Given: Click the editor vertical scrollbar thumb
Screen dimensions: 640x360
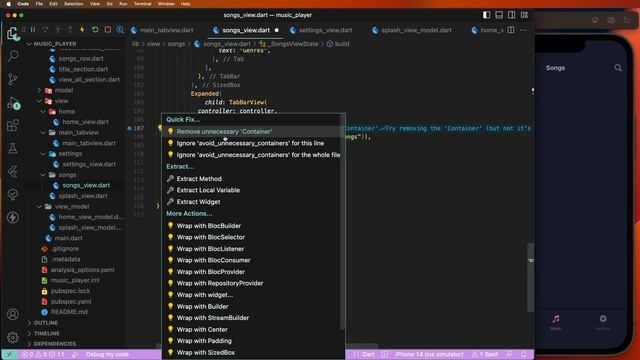Looking at the screenshot, I should [531, 277].
